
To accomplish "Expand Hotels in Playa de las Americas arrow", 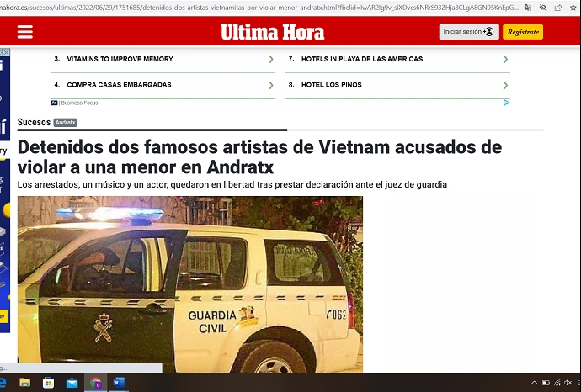I will [505, 59].
